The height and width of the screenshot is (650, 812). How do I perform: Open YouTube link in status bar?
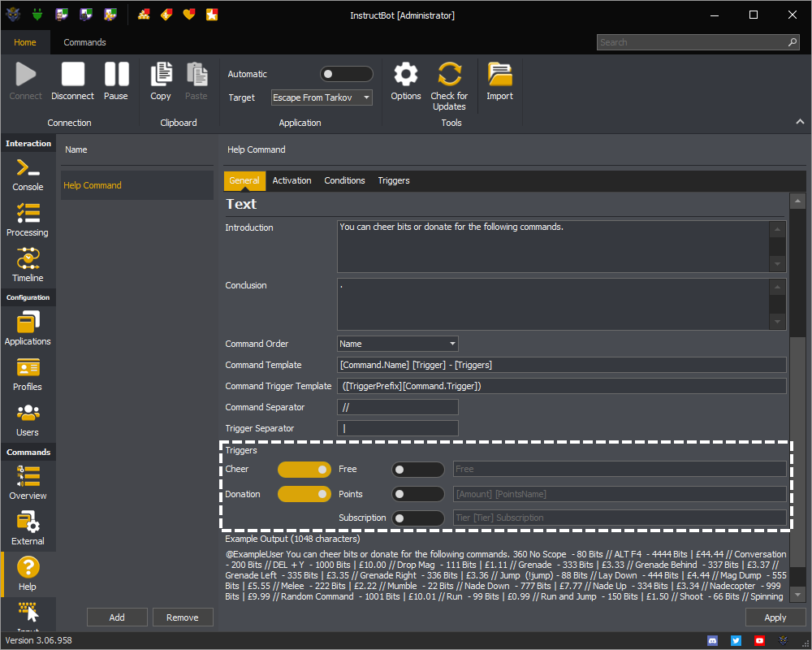759,641
